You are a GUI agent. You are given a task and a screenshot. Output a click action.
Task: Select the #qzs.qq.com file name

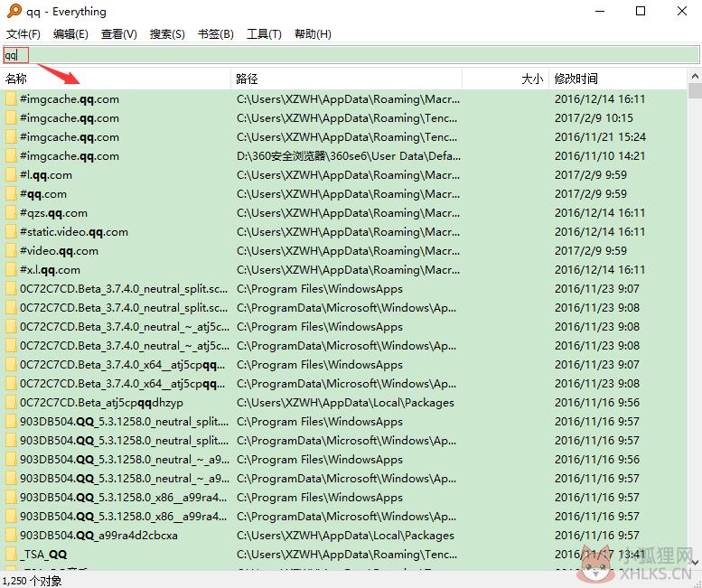pyautogui.click(x=53, y=213)
